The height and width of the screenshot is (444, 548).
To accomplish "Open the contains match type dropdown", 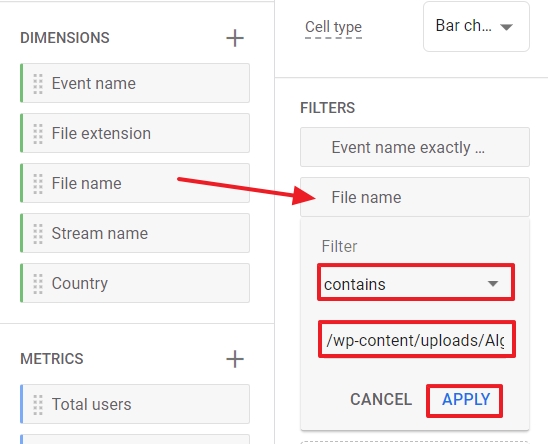I will point(416,283).
